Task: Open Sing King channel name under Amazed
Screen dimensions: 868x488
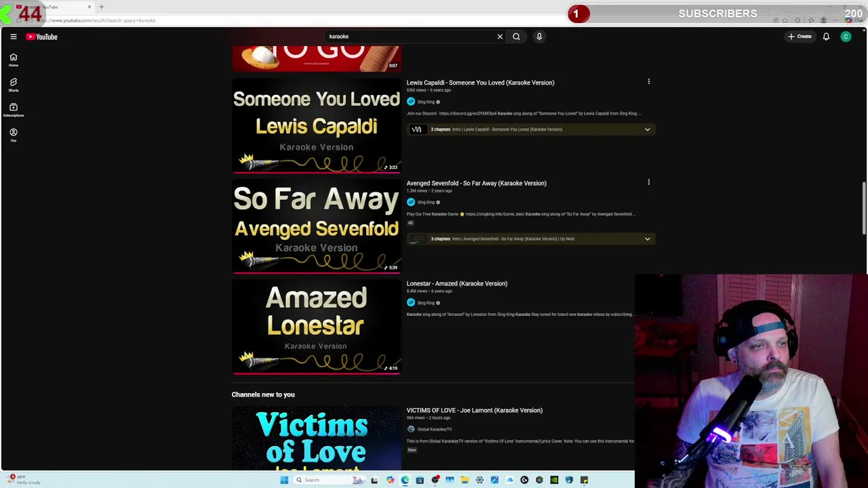Action: (426, 303)
